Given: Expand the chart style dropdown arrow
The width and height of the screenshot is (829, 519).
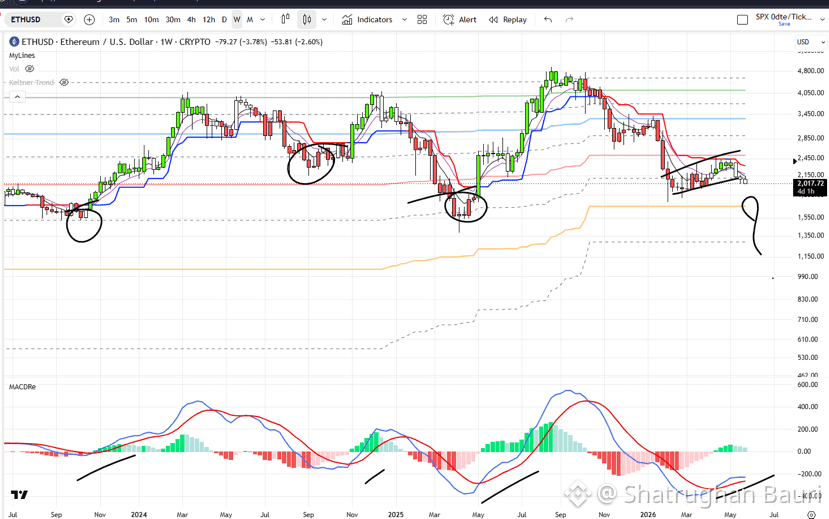Looking at the screenshot, I should tap(324, 20).
